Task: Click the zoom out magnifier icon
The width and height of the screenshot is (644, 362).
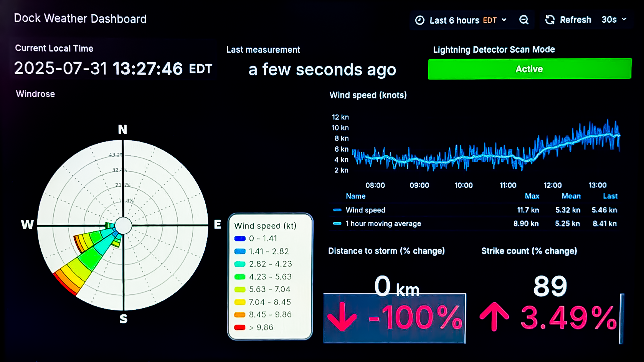Action: (x=524, y=20)
